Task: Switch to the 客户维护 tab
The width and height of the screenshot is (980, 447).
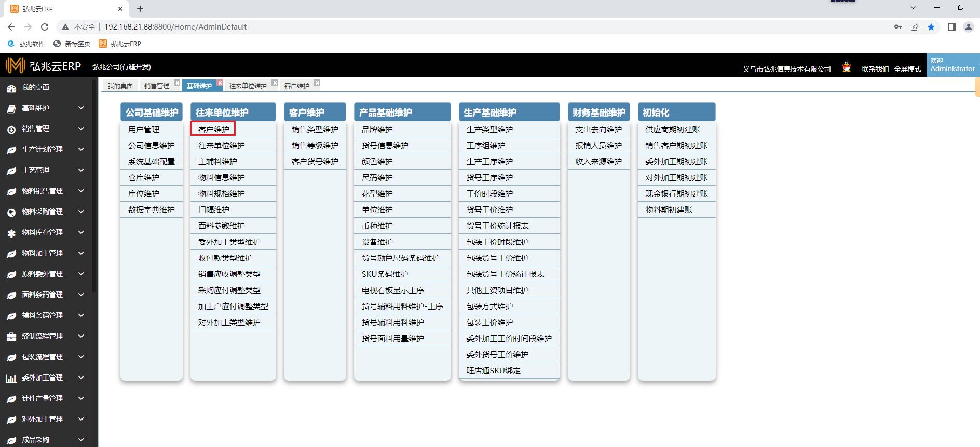Action: tap(297, 86)
